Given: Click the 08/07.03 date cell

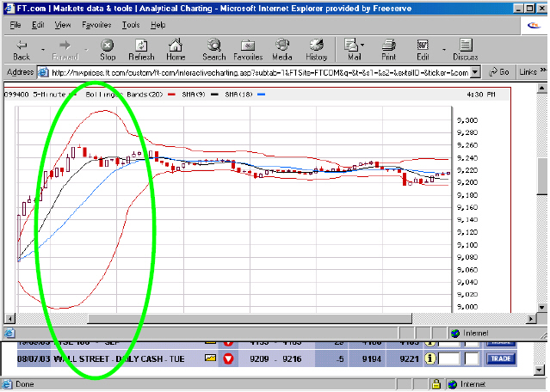Looking at the screenshot, I should pos(34,359).
